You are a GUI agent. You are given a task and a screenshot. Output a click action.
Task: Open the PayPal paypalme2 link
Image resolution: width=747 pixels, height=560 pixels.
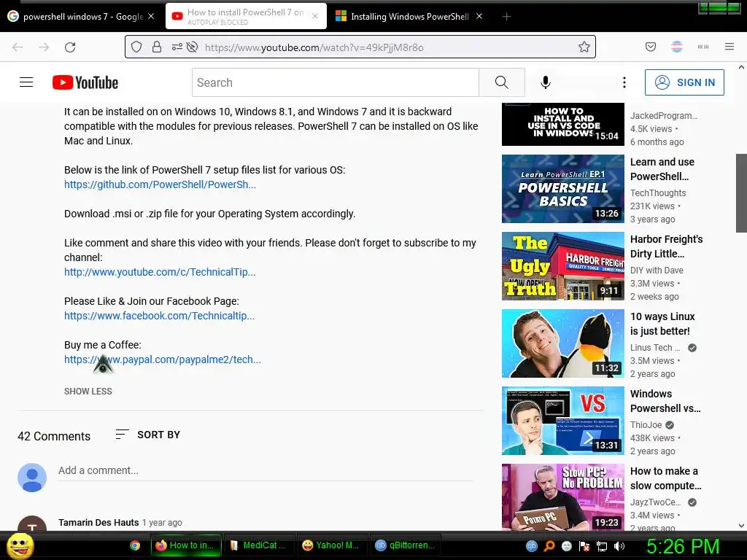(163, 359)
